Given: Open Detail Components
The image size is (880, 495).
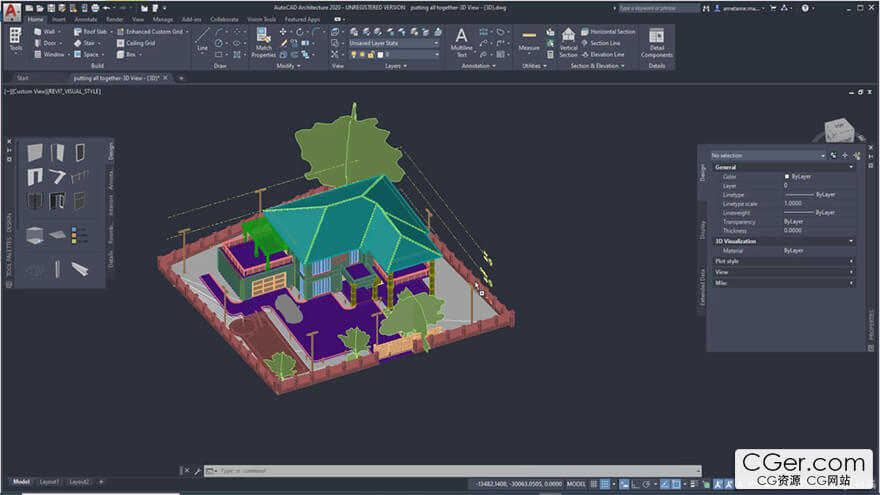Looking at the screenshot, I should click(656, 42).
